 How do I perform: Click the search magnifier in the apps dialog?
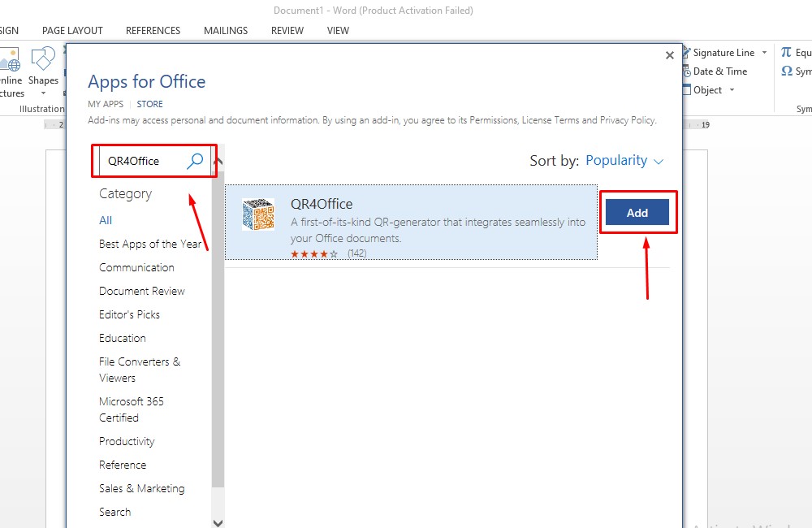195,160
